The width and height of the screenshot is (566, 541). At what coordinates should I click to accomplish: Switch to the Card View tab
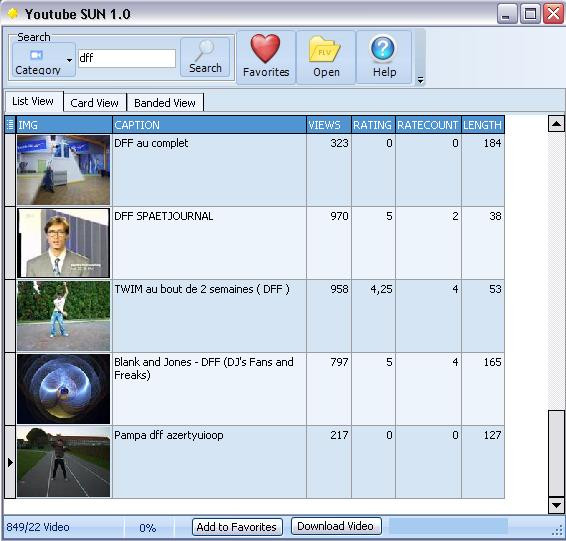pyautogui.click(x=94, y=103)
